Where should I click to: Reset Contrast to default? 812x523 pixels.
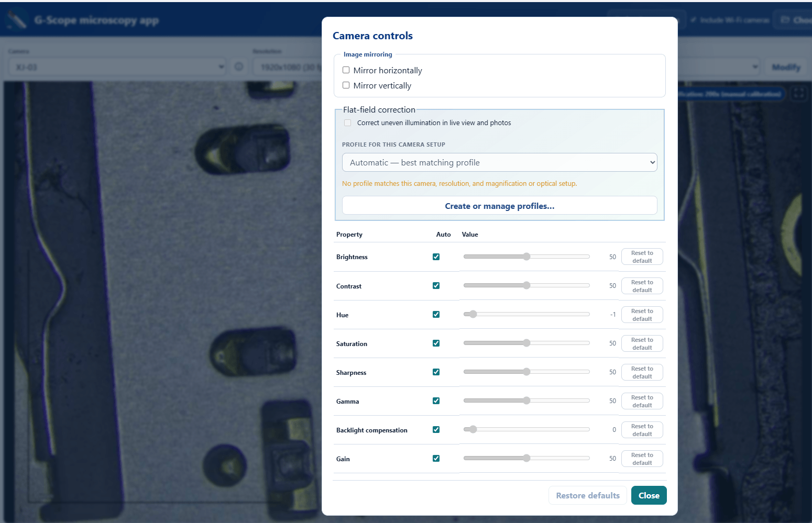pos(642,286)
